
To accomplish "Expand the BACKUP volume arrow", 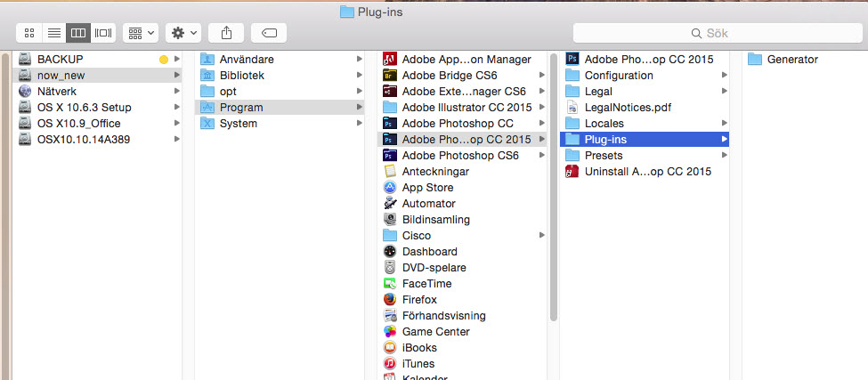I will 176,60.
